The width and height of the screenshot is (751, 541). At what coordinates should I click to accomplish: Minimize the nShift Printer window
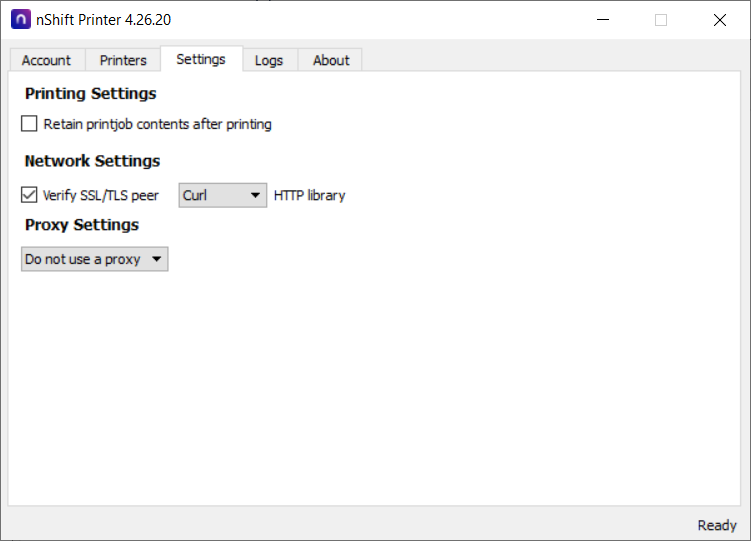point(603,20)
